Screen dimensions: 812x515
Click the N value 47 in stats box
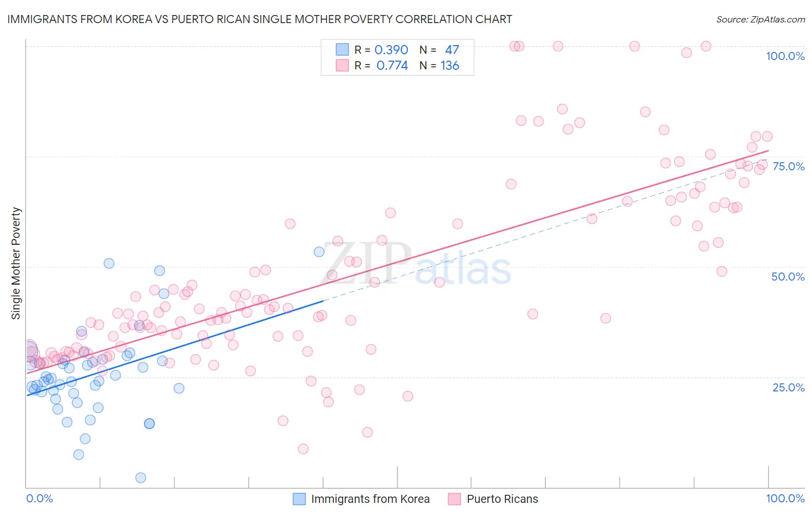pos(452,50)
